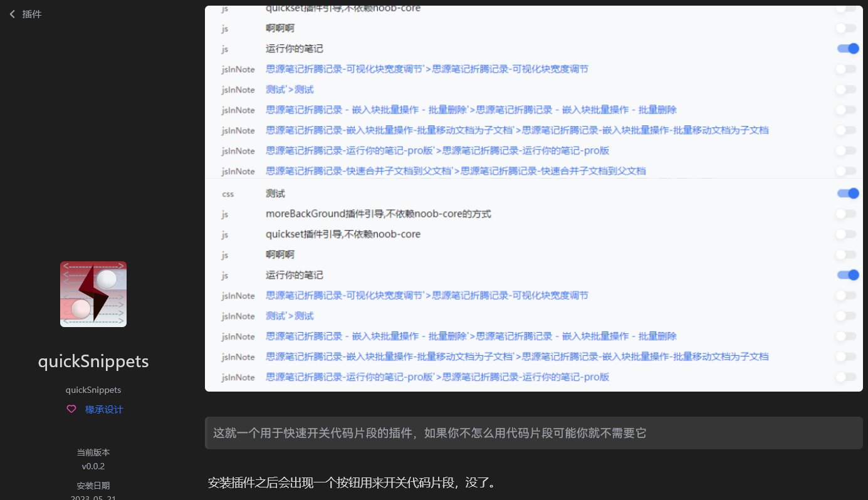Viewport: 868px width, 500px height.
Task: Click the quickSnippets plugin logo
Action: (93, 294)
